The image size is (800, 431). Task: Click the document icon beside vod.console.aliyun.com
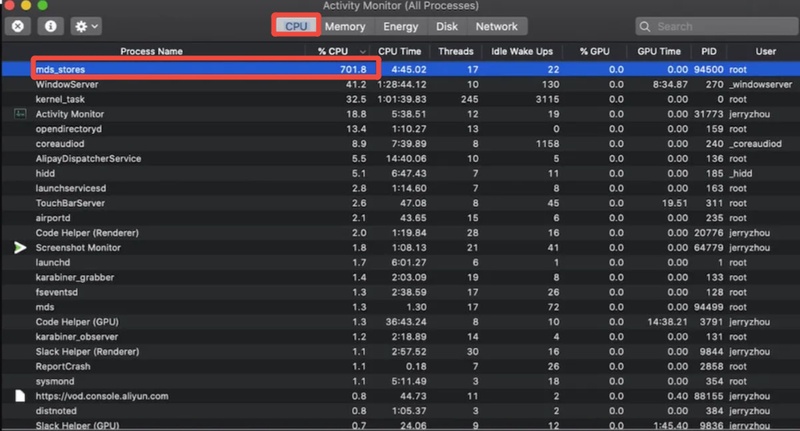point(20,396)
